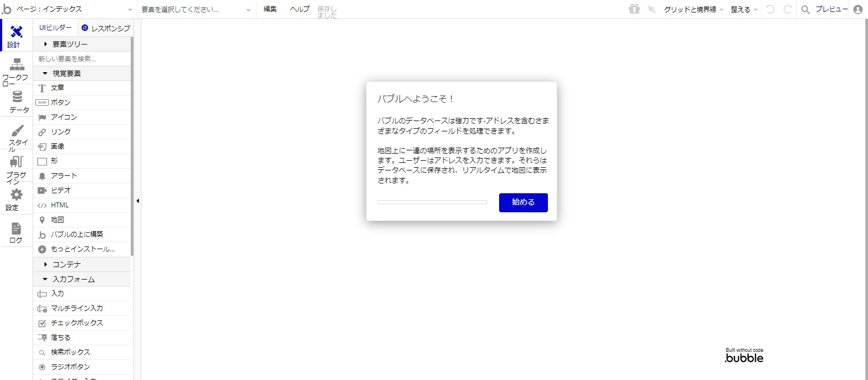Click the 新しい要素を検索 search field
Viewport: 868px width, 380px height.
(x=81, y=59)
